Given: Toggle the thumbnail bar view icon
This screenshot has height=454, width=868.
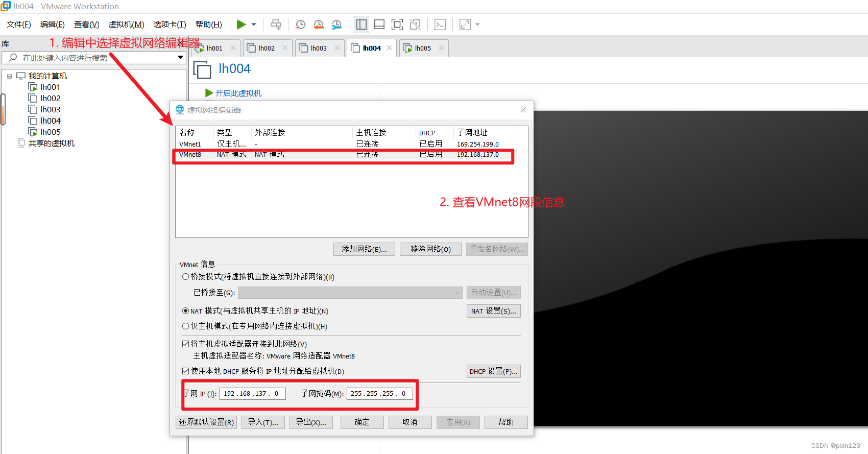Looking at the screenshot, I should pos(379,25).
